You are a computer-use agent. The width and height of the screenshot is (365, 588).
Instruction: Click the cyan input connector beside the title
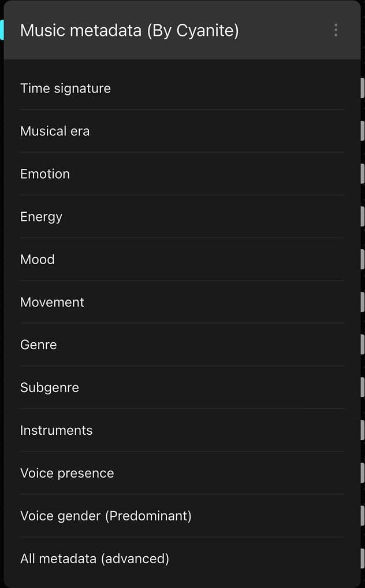pyautogui.click(x=2, y=30)
